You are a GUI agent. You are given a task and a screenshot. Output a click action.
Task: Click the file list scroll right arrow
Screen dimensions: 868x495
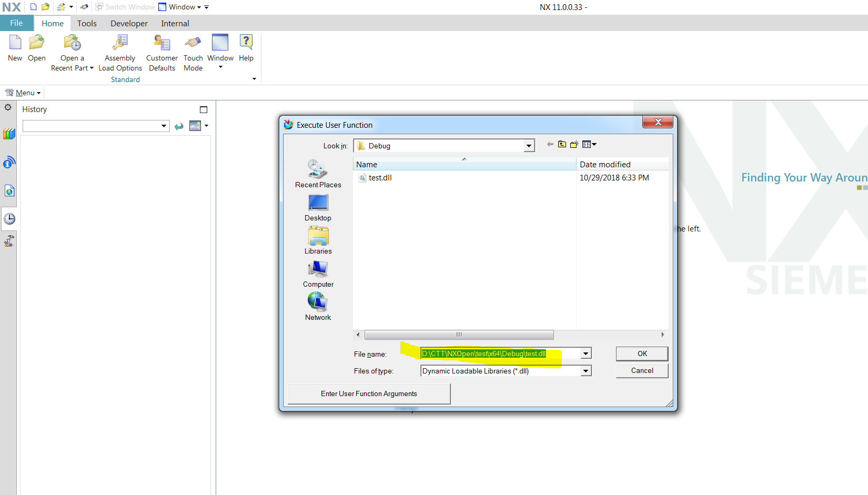click(662, 335)
